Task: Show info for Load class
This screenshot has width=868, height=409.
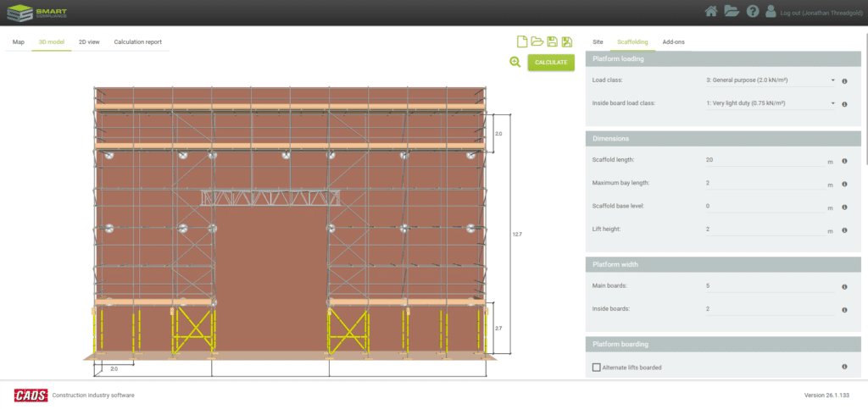Action: 845,80
